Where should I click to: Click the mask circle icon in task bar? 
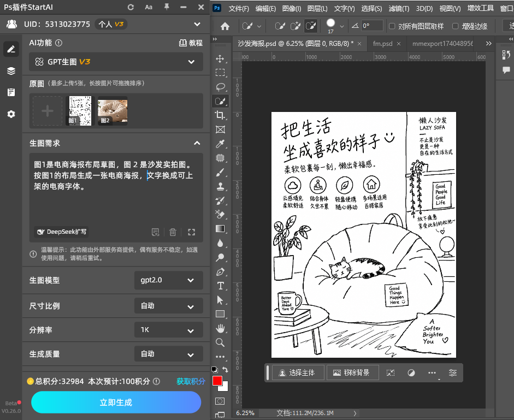[x=411, y=373]
